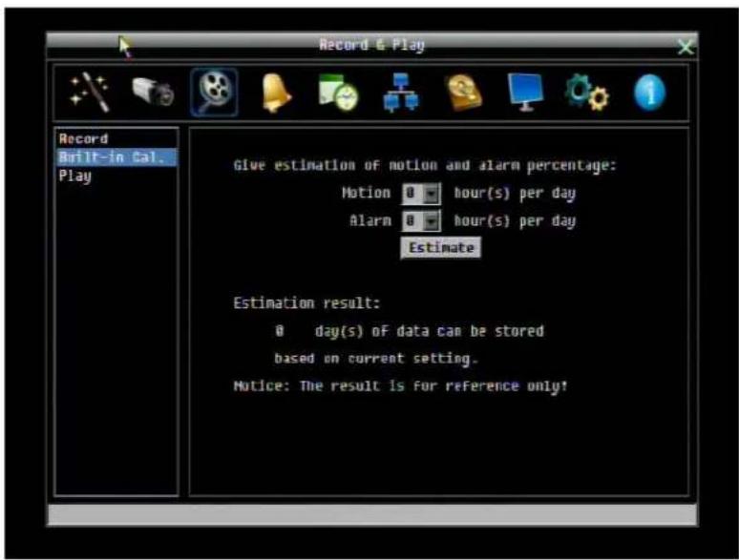Viewport: 739px width, 560px height.
Task: Click the 'Estimation result:' label
Action: pyautogui.click(x=306, y=302)
